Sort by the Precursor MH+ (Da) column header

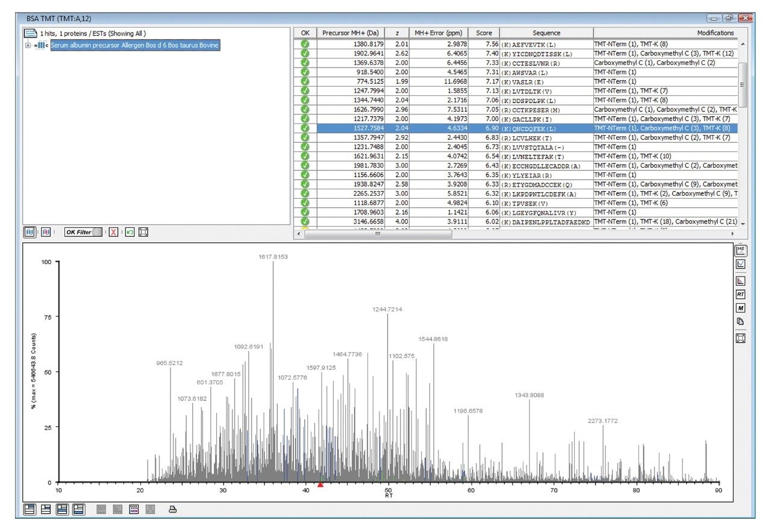351,33
